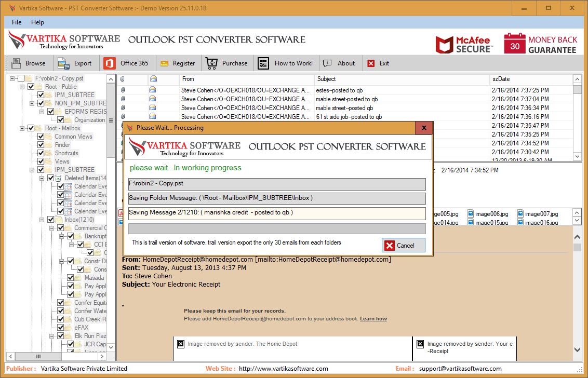The width and height of the screenshot is (588, 378).
Task: Collapse Constr Di tree node
Action: point(61,261)
